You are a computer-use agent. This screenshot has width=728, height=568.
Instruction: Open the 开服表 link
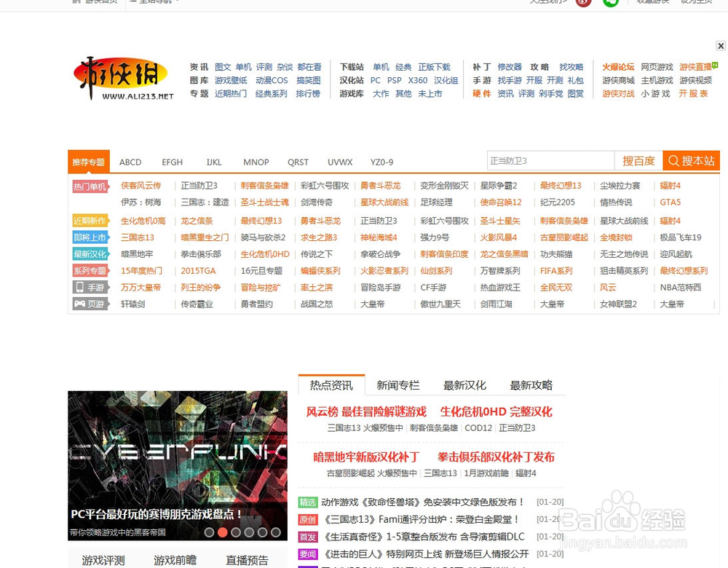click(x=693, y=94)
